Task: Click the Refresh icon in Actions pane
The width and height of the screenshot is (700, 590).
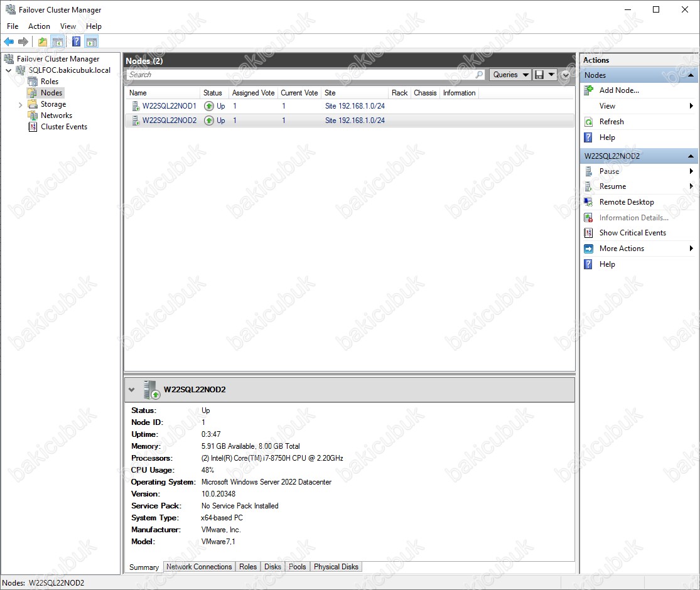Action: [589, 122]
